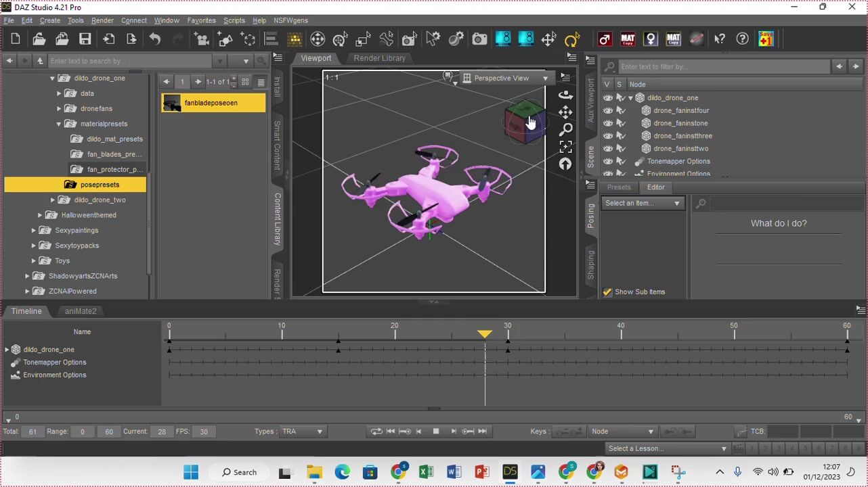Toggle visibility eye for drone_faninstfour node
Image resolution: width=868 pixels, height=487 pixels.
coord(608,110)
